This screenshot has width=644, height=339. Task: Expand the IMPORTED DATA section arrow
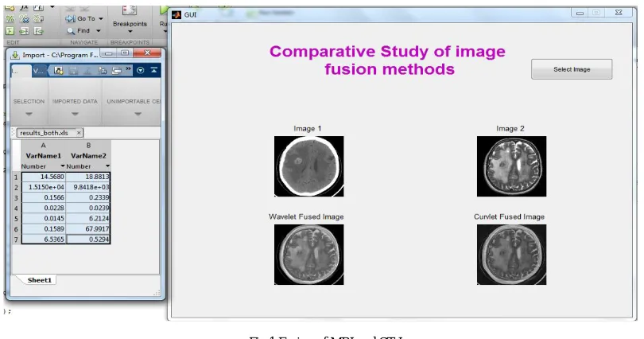[75, 114]
